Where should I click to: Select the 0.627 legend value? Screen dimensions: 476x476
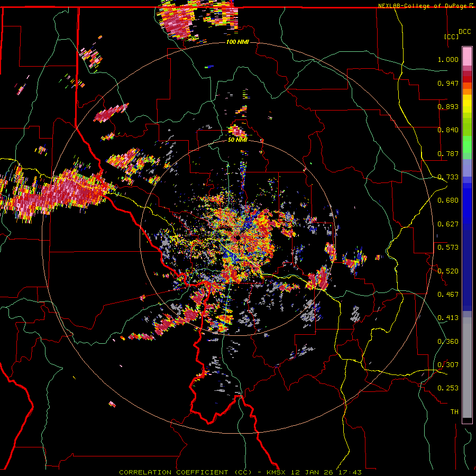(x=448, y=224)
